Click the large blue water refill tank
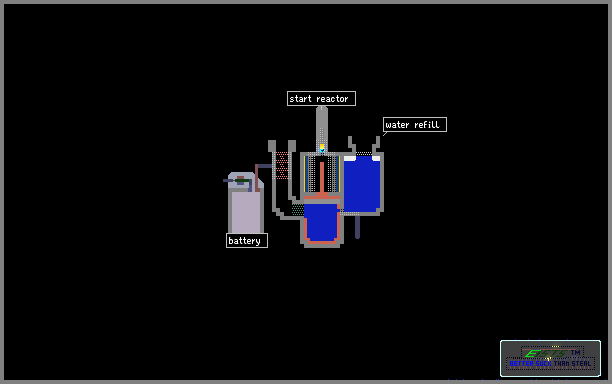Image resolution: width=612 pixels, height=384 pixels. 362,183
